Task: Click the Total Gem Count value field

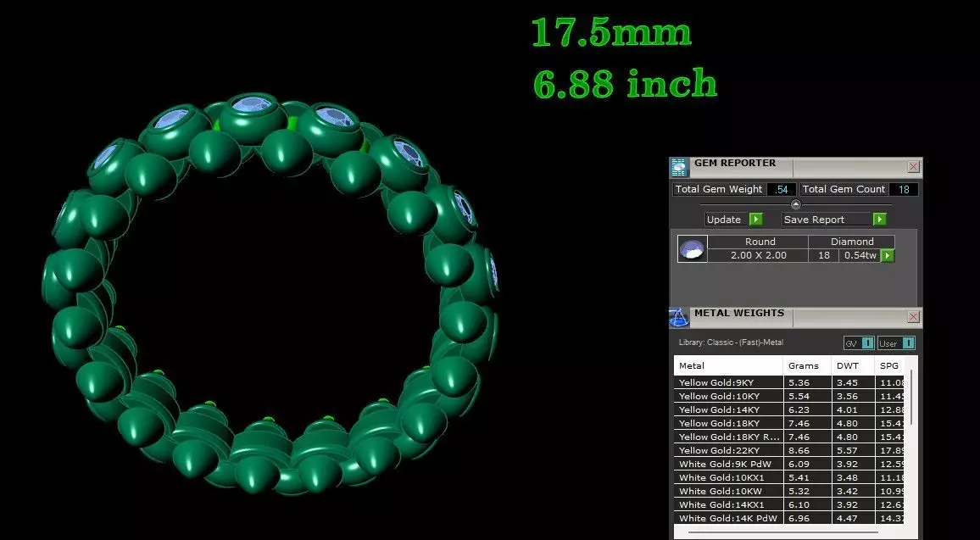Action: [903, 189]
